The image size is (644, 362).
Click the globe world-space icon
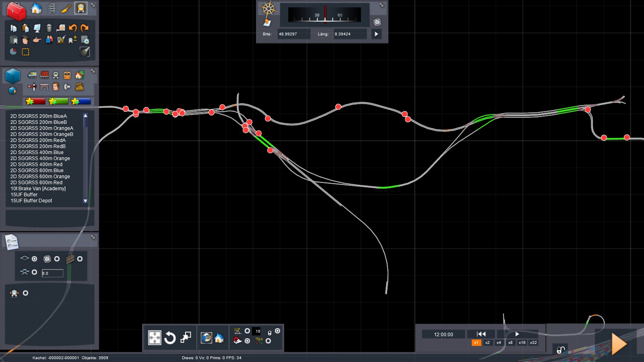206,338
